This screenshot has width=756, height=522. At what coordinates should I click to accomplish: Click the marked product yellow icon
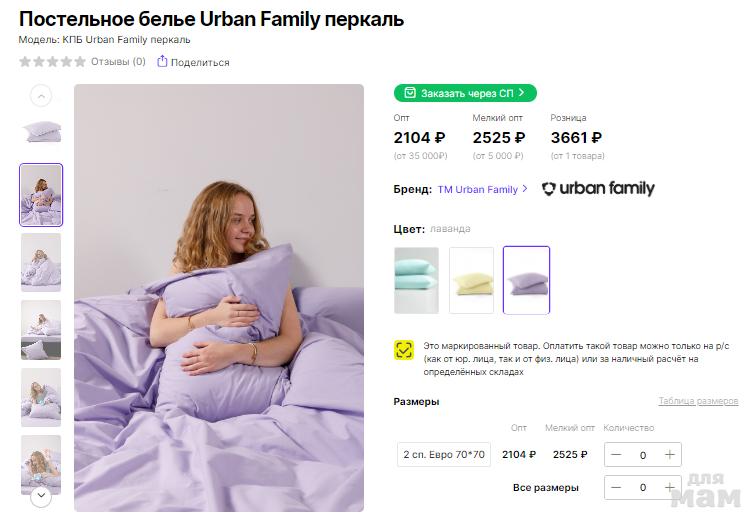click(404, 349)
